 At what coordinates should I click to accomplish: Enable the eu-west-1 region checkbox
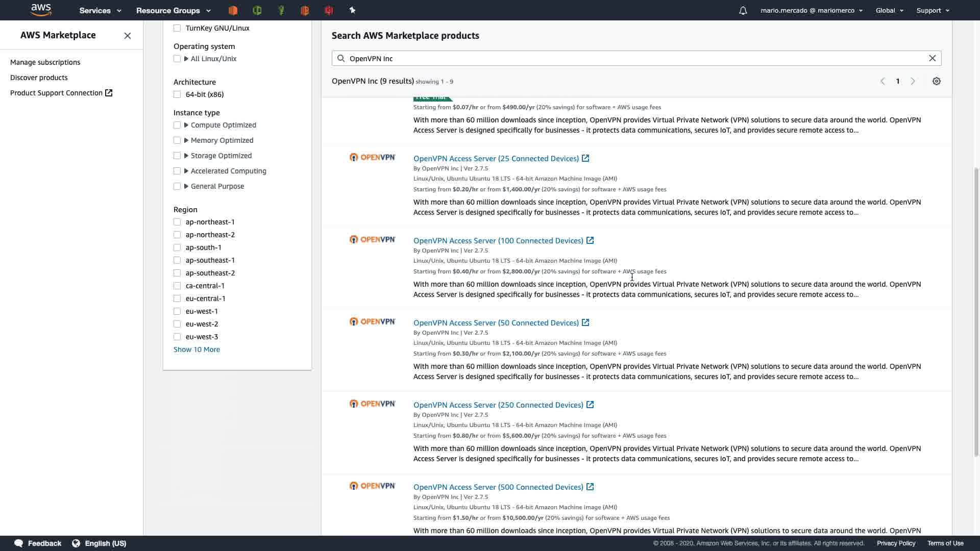[x=177, y=311]
